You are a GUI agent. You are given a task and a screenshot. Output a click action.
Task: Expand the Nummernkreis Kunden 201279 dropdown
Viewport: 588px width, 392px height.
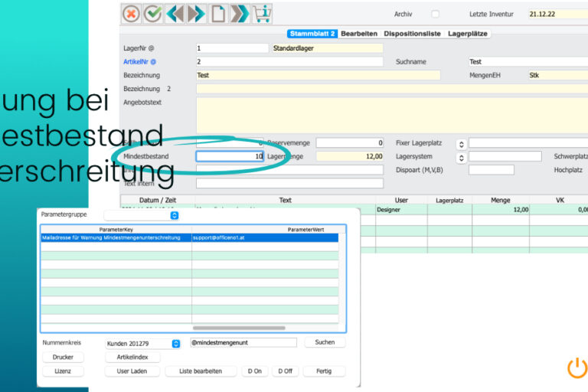pos(176,344)
